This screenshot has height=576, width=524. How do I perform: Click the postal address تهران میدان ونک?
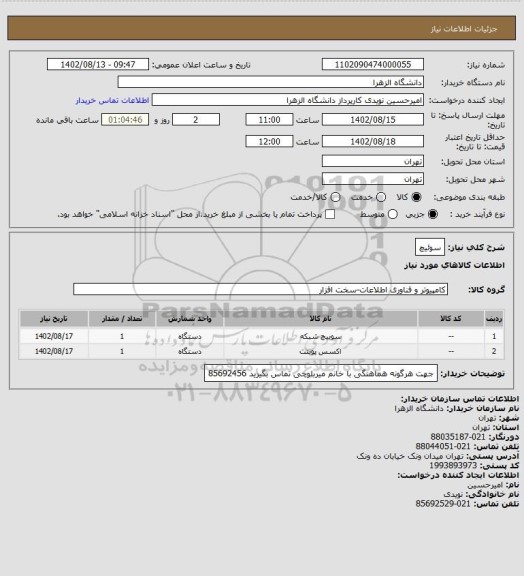click(410, 456)
